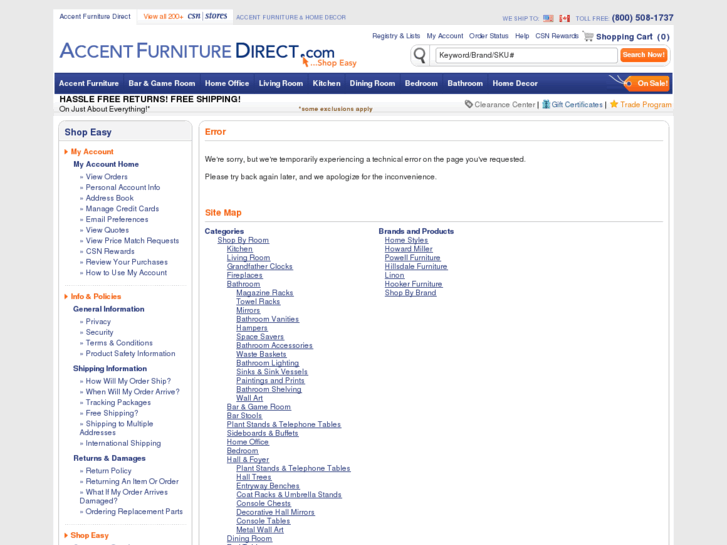Open the Living Room nav menu

pos(281,83)
